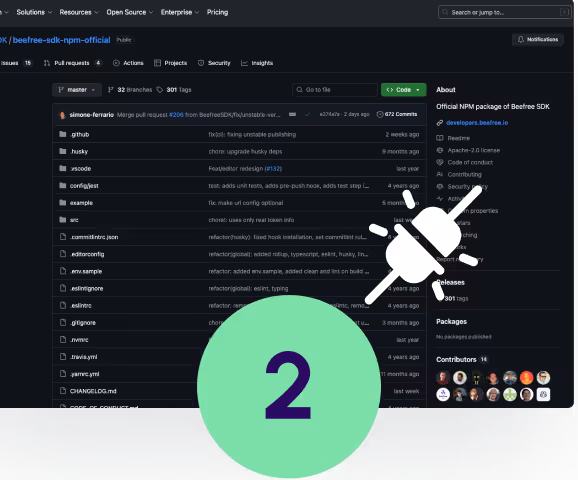Open the Solutions menu

pyautogui.click(x=34, y=12)
